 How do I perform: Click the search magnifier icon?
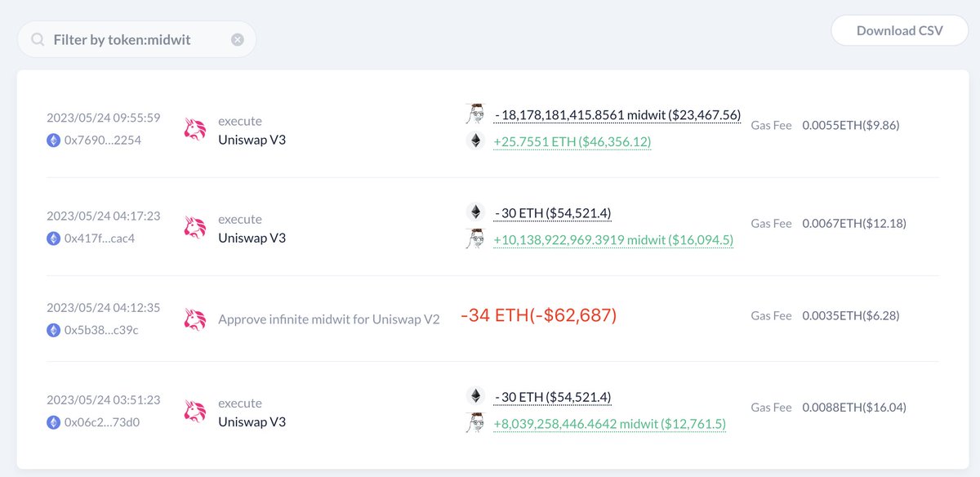pyautogui.click(x=38, y=39)
